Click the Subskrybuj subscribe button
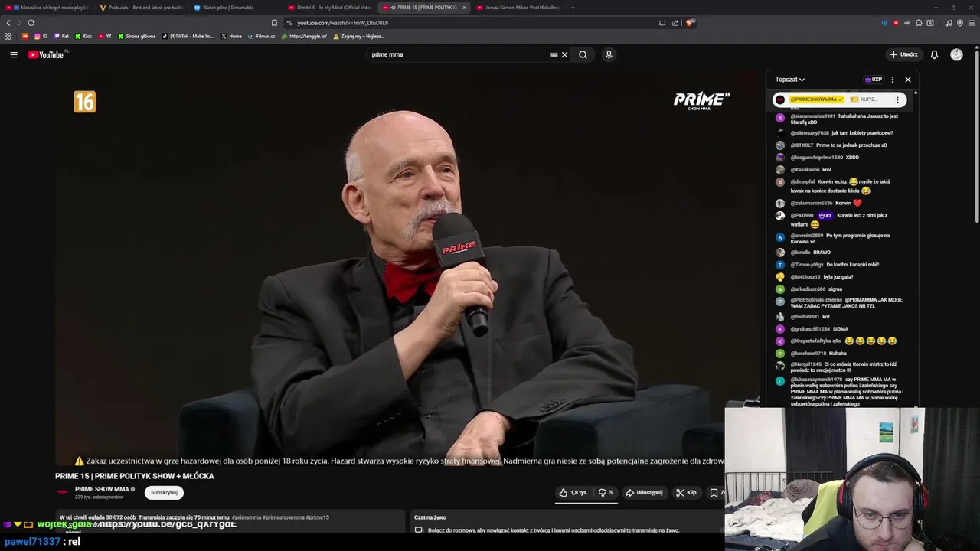 164,493
